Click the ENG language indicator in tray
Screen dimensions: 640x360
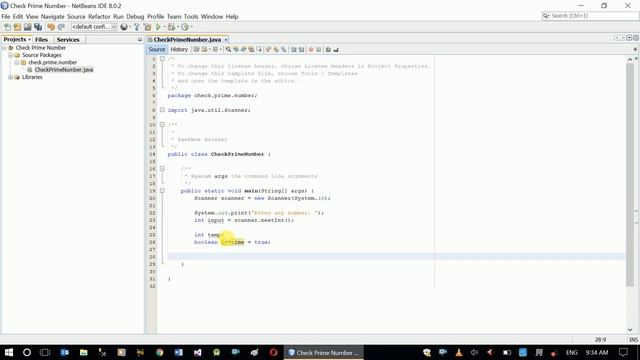pyautogui.click(x=571, y=352)
